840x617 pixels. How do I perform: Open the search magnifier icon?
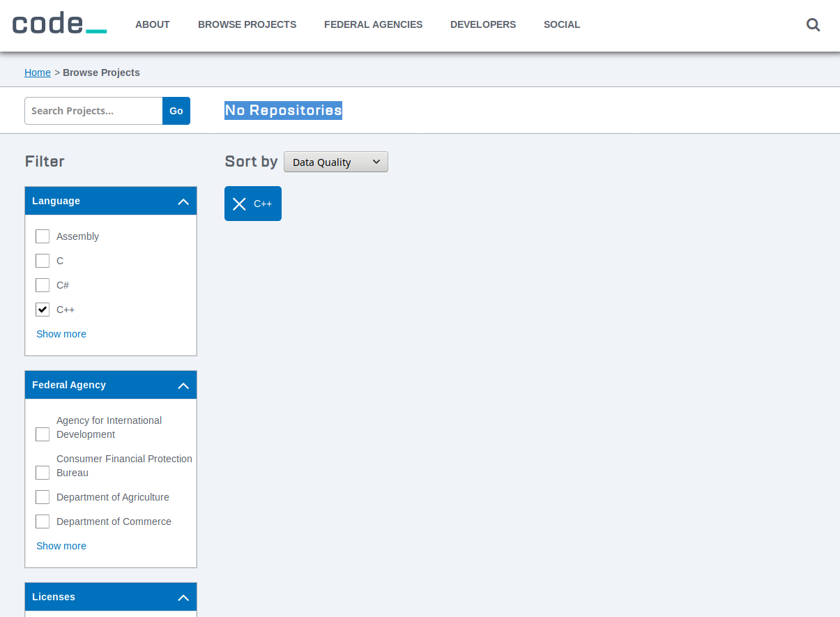(x=813, y=25)
